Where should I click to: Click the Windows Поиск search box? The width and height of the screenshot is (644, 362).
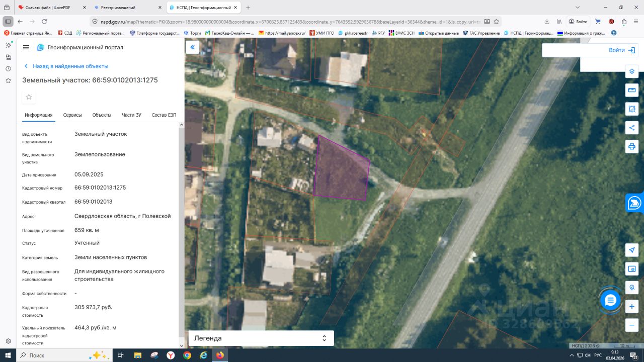[x=64, y=355]
